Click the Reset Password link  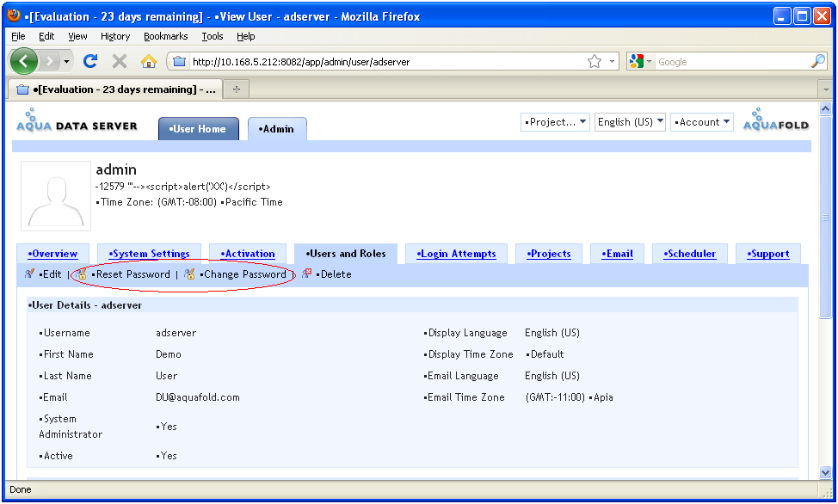coord(131,274)
